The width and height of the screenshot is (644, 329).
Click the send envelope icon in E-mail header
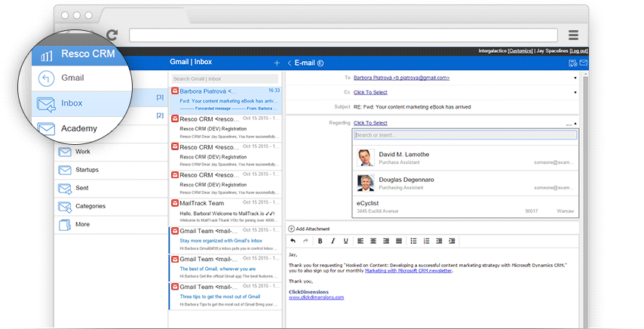coord(583,63)
